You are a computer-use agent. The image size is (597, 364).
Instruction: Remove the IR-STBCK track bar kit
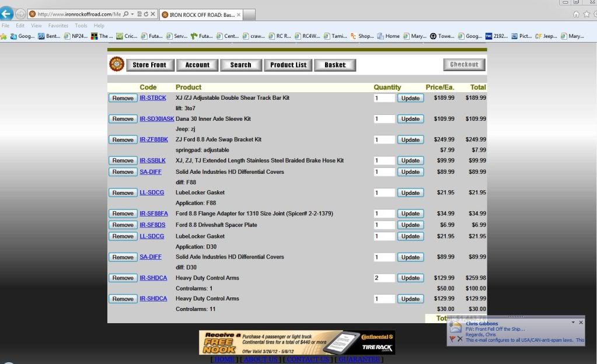[123, 98]
